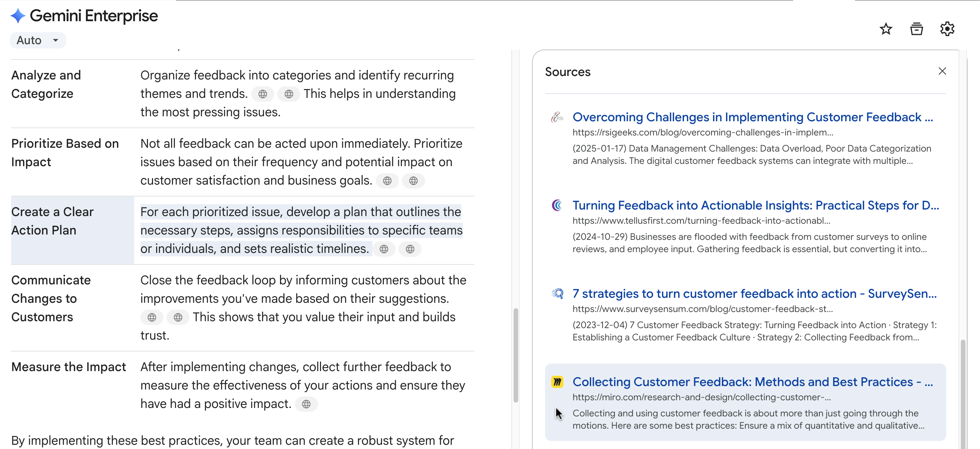Screen dimensions: 980x449
Task: Open 'Overcoming Challenges in Implementing Customer Feedback' link
Action: point(753,117)
